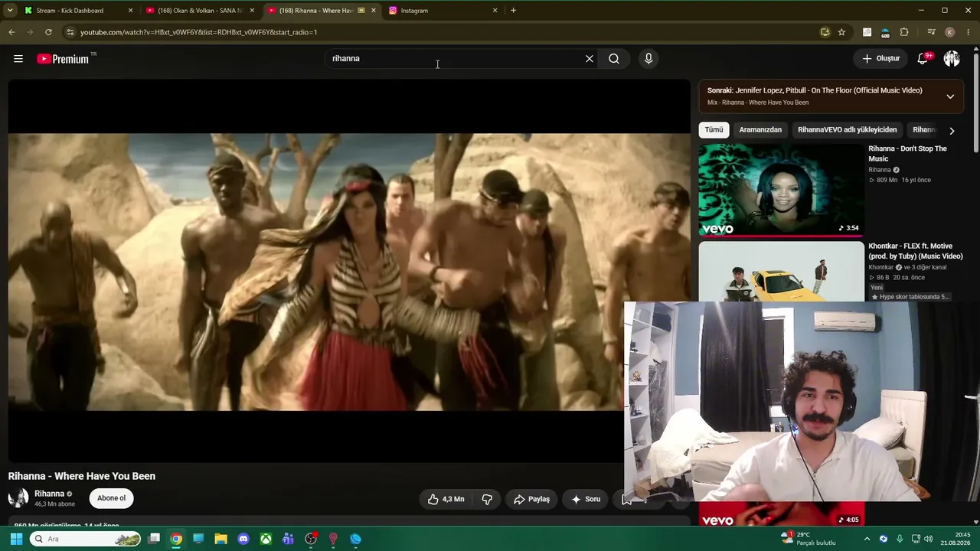This screenshot has height=551, width=980.
Task: Bookmark this page with the star
Action: tap(841, 32)
